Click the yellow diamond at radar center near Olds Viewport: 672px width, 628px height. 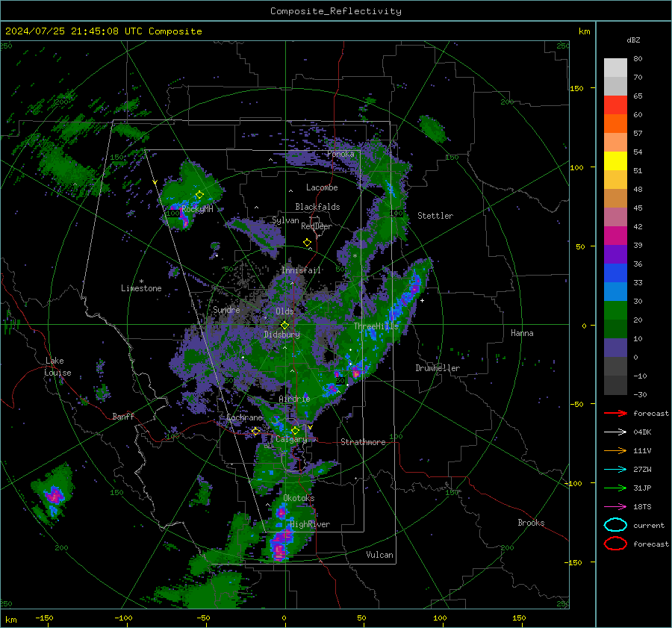point(284,326)
